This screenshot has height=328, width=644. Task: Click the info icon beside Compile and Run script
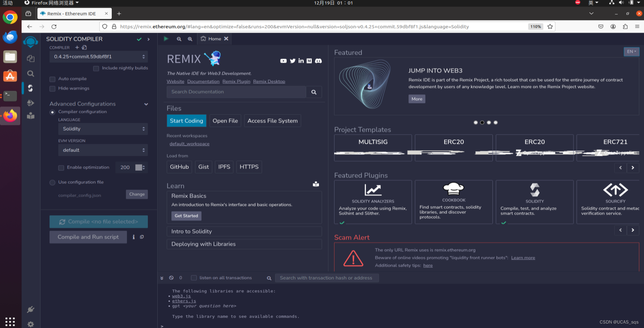point(134,237)
